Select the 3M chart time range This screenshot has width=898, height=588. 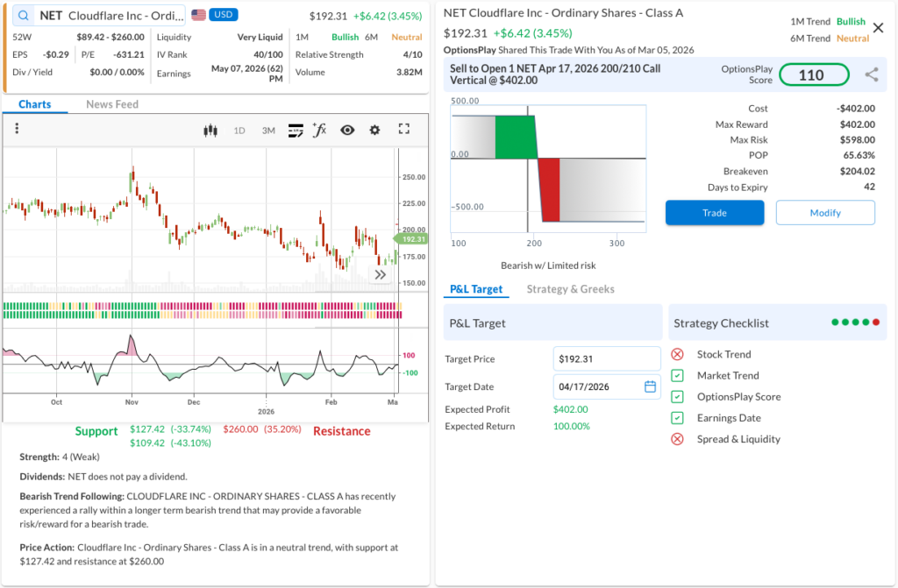pos(268,131)
